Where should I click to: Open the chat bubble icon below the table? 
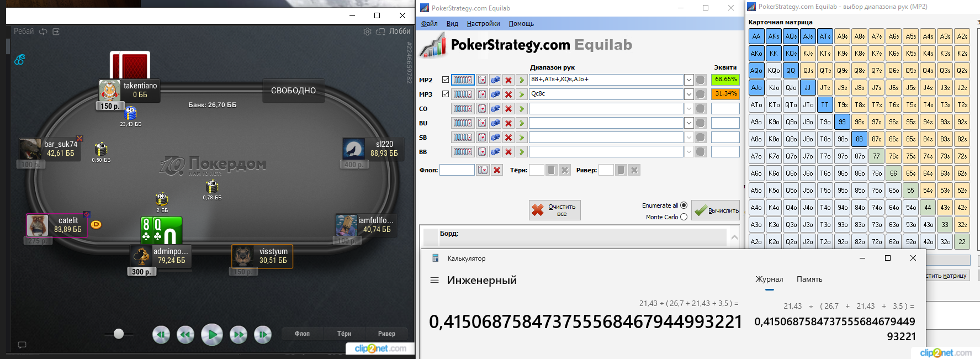click(22, 345)
